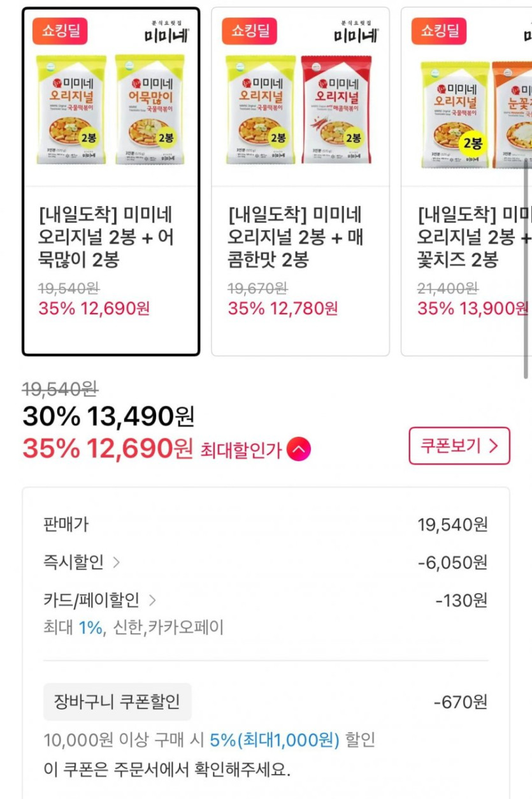Click 미미네 brand logo on second card
This screenshot has width=532, height=799.
coord(356,31)
